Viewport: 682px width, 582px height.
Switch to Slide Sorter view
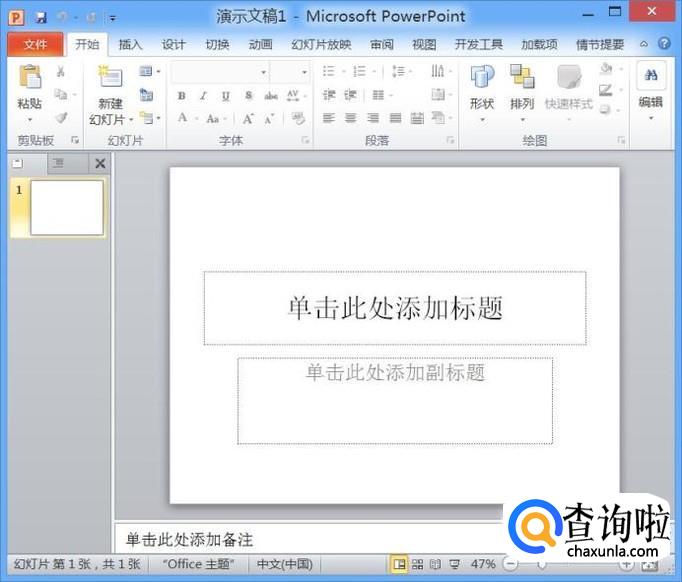coord(417,565)
